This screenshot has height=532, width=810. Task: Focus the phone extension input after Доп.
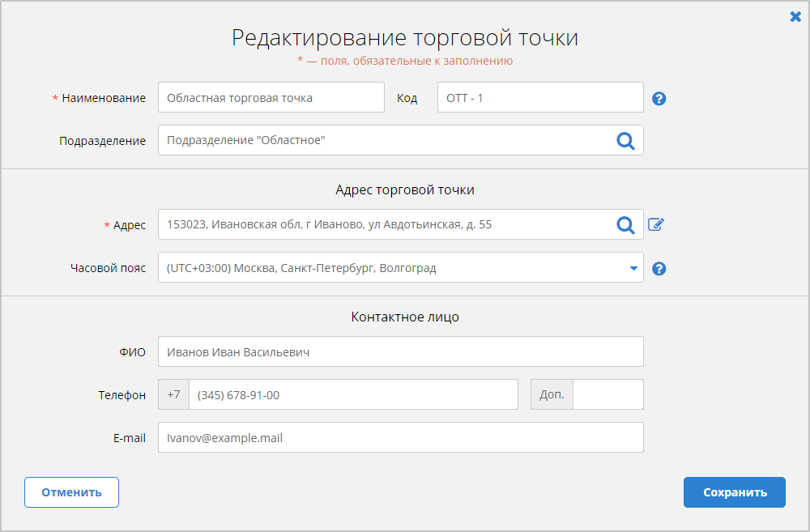[607, 395]
